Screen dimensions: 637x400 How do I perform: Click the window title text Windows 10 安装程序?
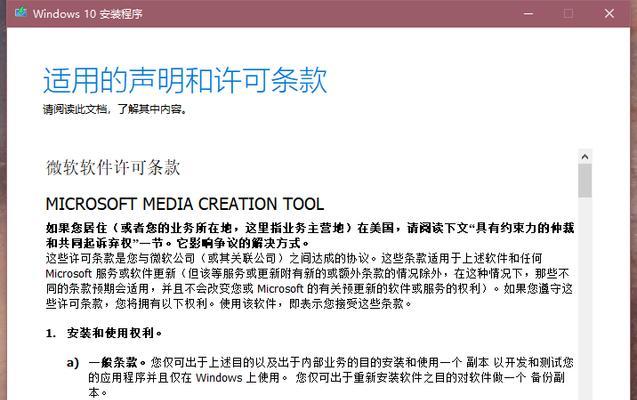(x=88, y=14)
